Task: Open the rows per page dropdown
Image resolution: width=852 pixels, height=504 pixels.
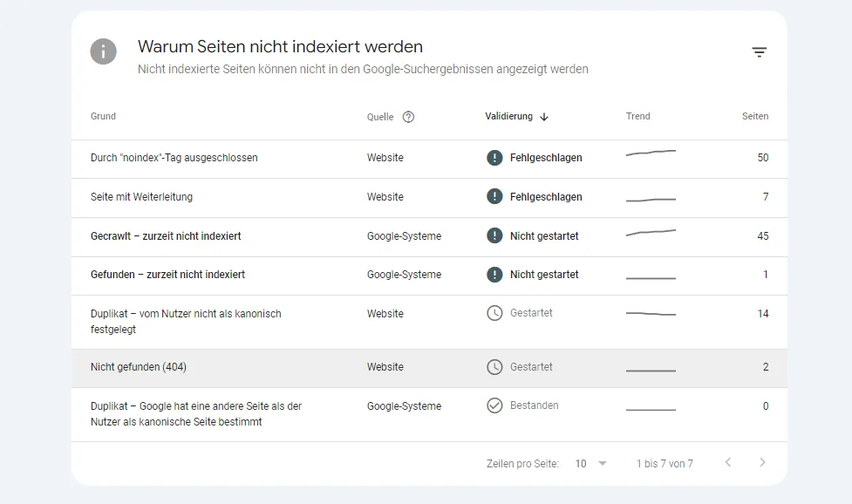Action: pyautogui.click(x=602, y=463)
